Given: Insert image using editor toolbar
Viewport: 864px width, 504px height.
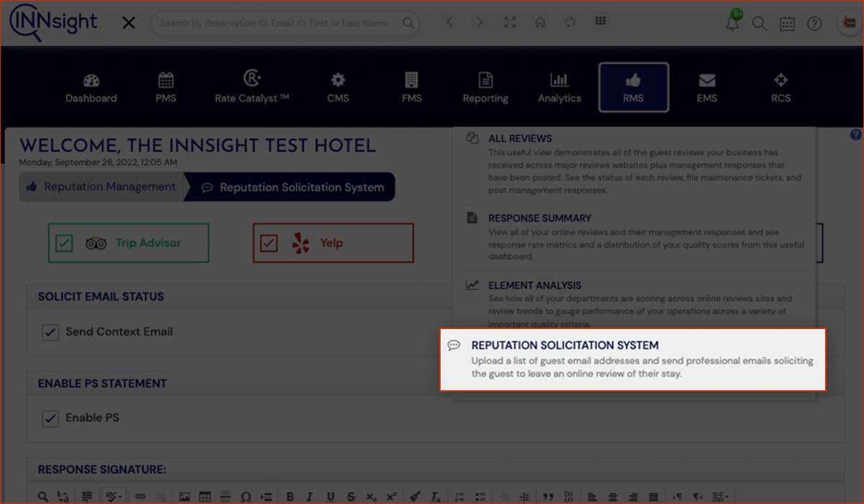Looking at the screenshot, I should click(184, 496).
